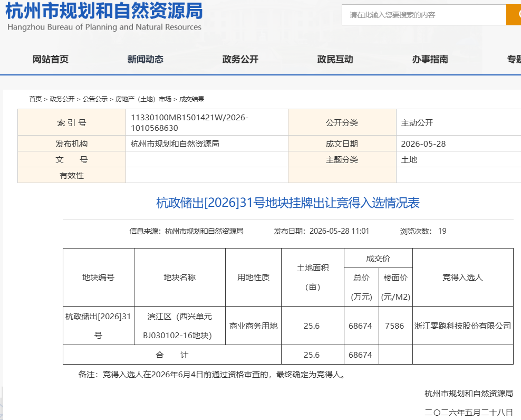The height and width of the screenshot is (420, 521).
Task: Open the 新闻动态 menu item
Action: pos(145,59)
